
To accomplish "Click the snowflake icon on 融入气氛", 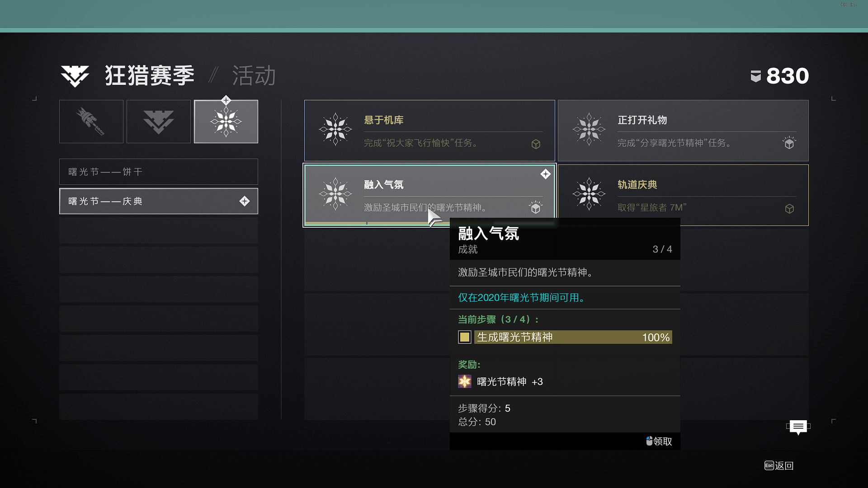I will [335, 194].
